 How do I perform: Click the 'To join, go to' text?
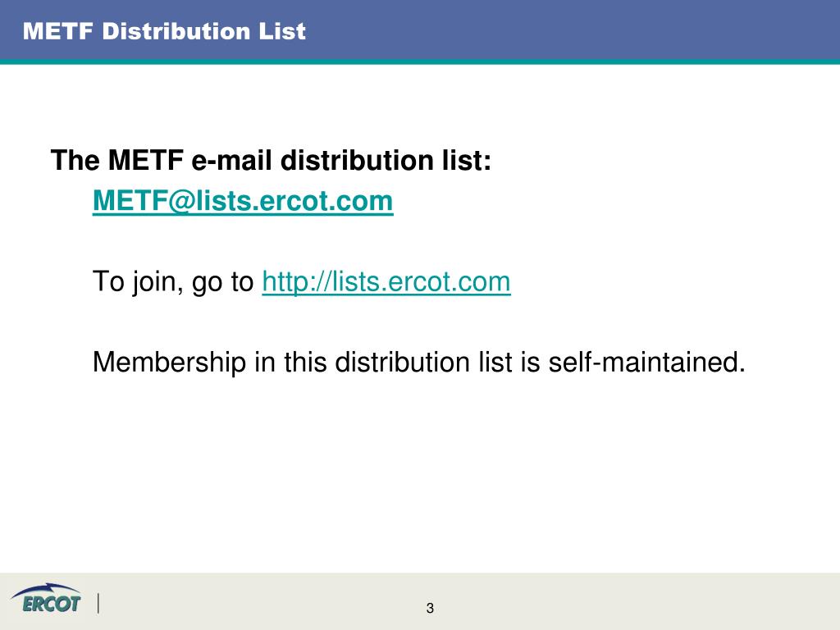click(x=173, y=282)
